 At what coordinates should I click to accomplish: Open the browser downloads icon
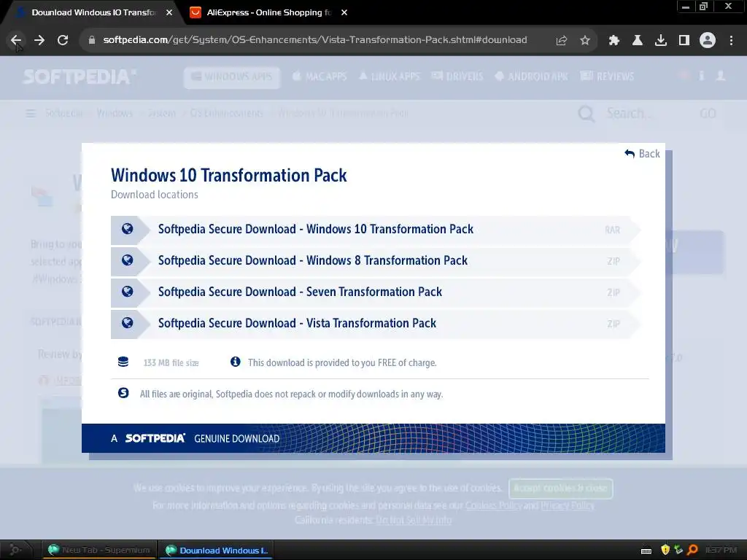pyautogui.click(x=661, y=41)
